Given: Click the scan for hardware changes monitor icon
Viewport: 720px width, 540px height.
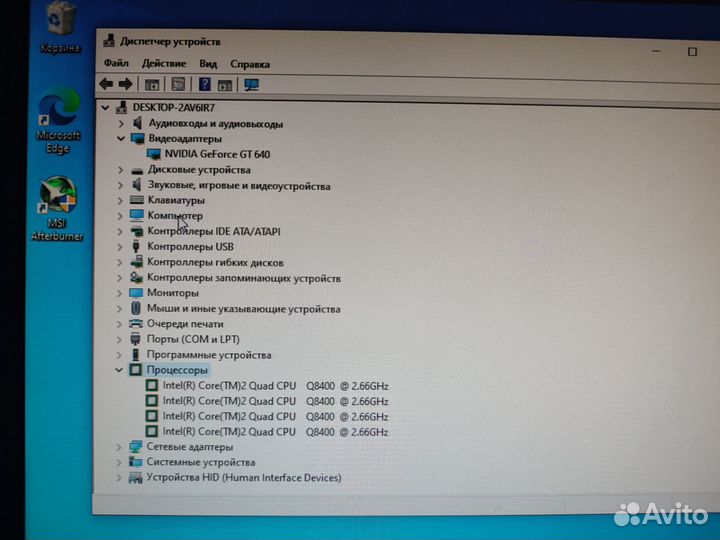Looking at the screenshot, I should coord(252,85).
